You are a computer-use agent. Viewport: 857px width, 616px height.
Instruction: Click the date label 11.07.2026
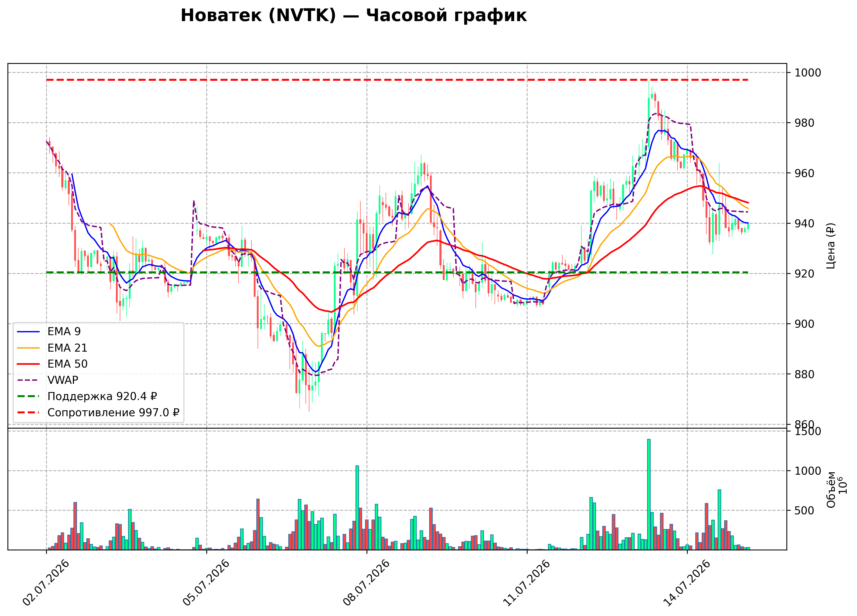click(x=527, y=583)
